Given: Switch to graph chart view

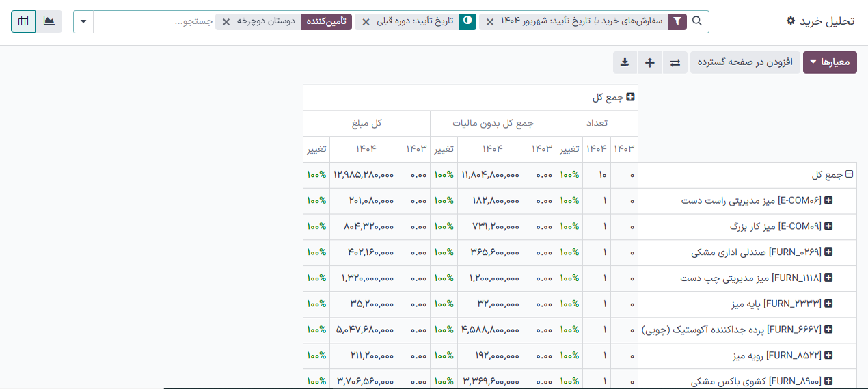Looking at the screenshot, I should [49, 21].
